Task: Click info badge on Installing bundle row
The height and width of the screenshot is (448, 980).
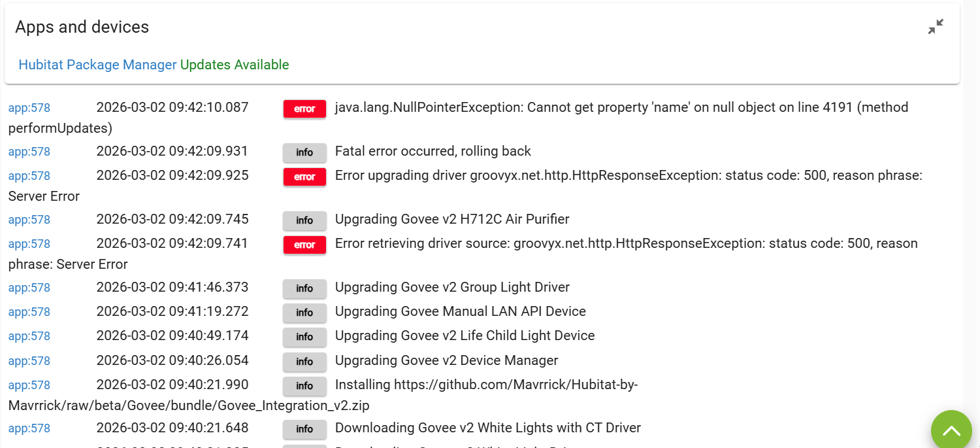Action: 304,386
